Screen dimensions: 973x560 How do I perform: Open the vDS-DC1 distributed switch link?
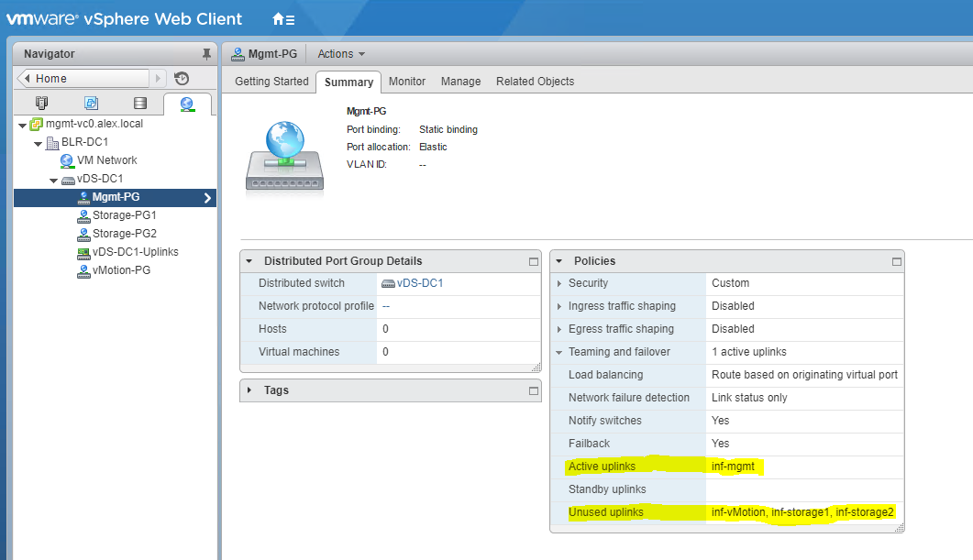pos(419,283)
